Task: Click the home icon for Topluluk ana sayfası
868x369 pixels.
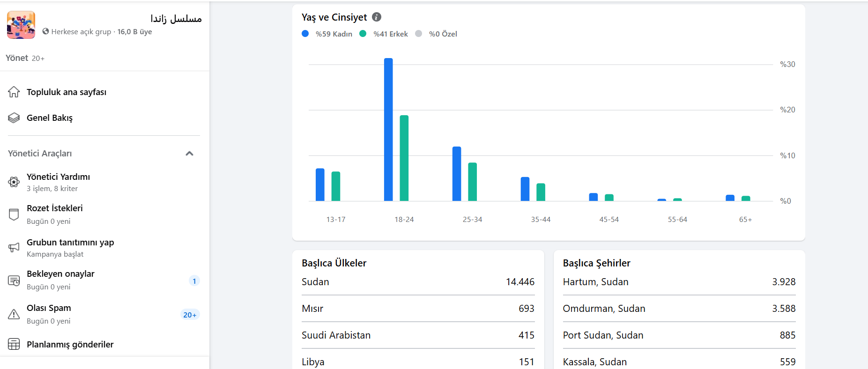Action: pyautogui.click(x=14, y=92)
